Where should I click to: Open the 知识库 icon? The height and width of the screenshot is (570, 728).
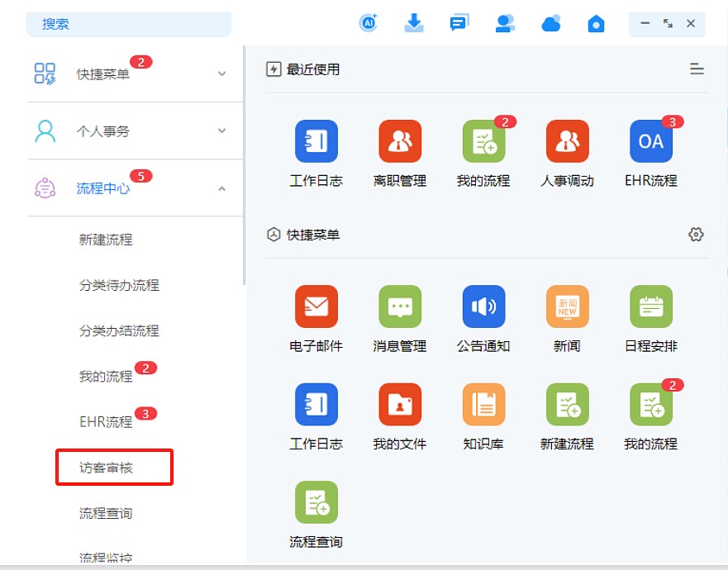pyautogui.click(x=483, y=405)
